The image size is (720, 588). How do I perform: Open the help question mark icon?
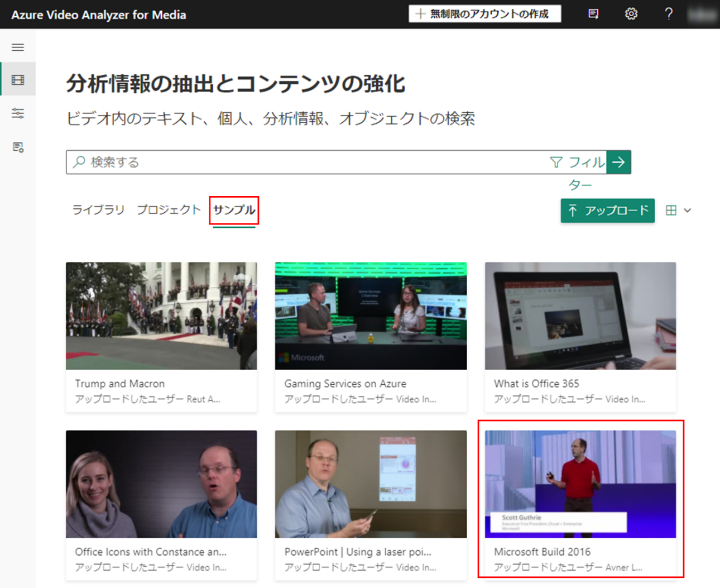click(x=669, y=14)
